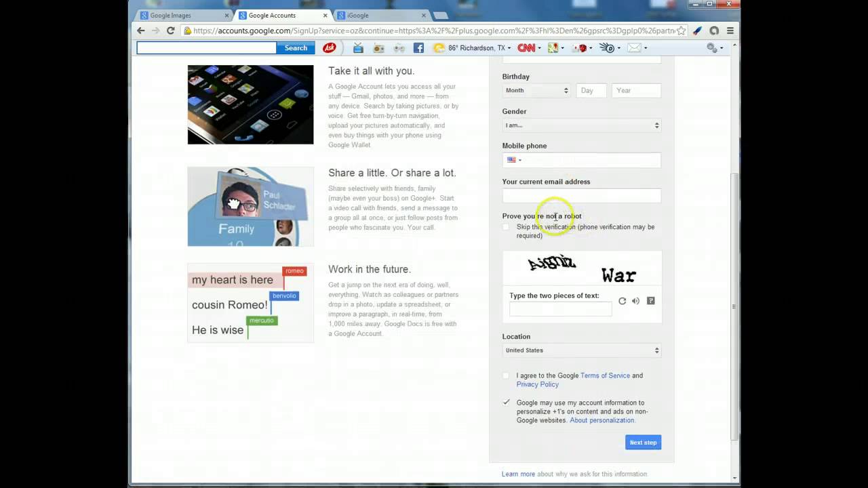Close the Google Images tab
The height and width of the screenshot is (488, 868).
[x=226, y=15]
